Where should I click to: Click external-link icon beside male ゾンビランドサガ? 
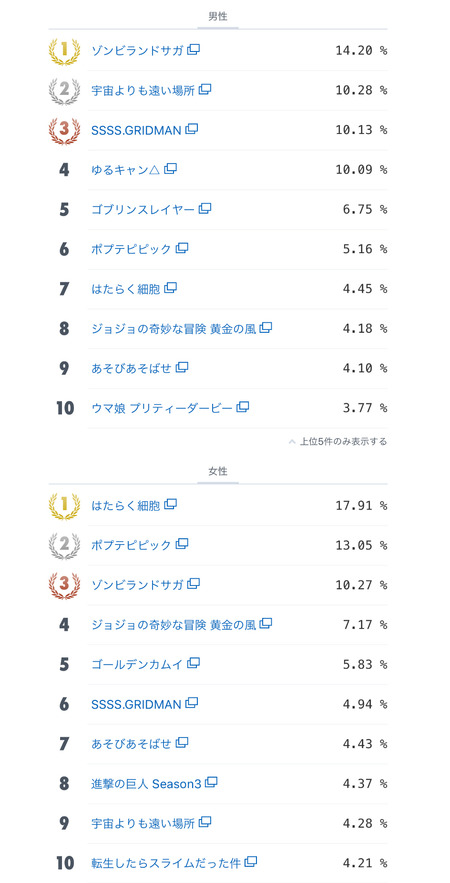point(194,50)
